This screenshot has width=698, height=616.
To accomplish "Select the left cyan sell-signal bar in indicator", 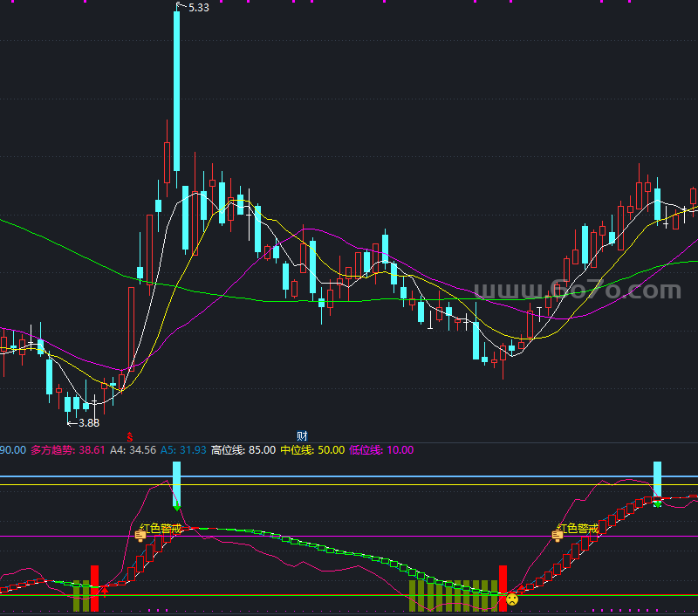I will click(177, 483).
